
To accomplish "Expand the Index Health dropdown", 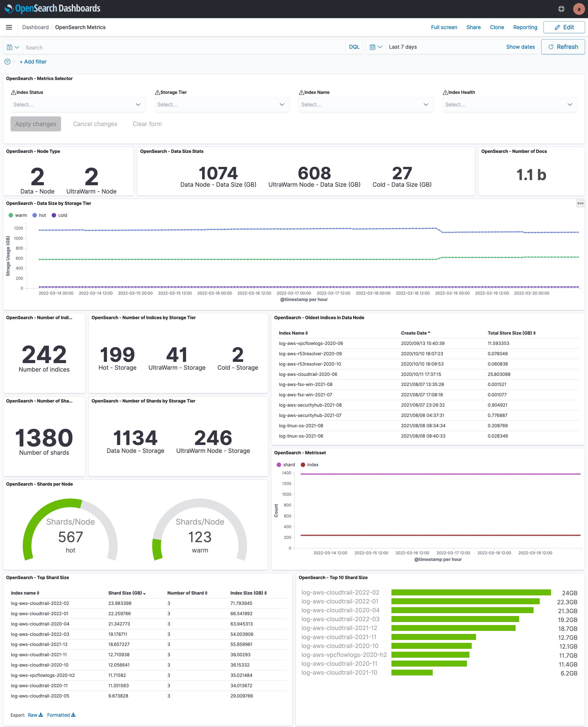I will point(510,105).
